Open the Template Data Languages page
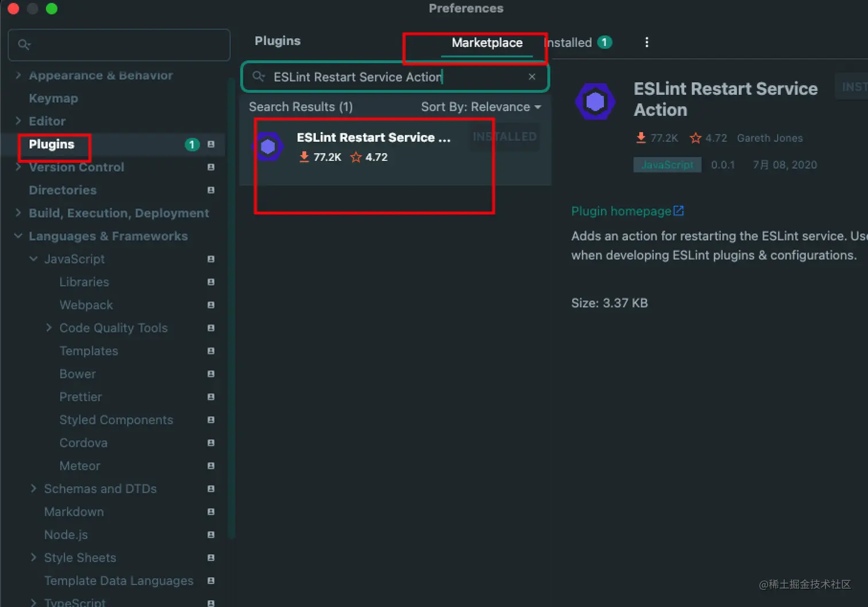The width and height of the screenshot is (868, 607). point(119,581)
